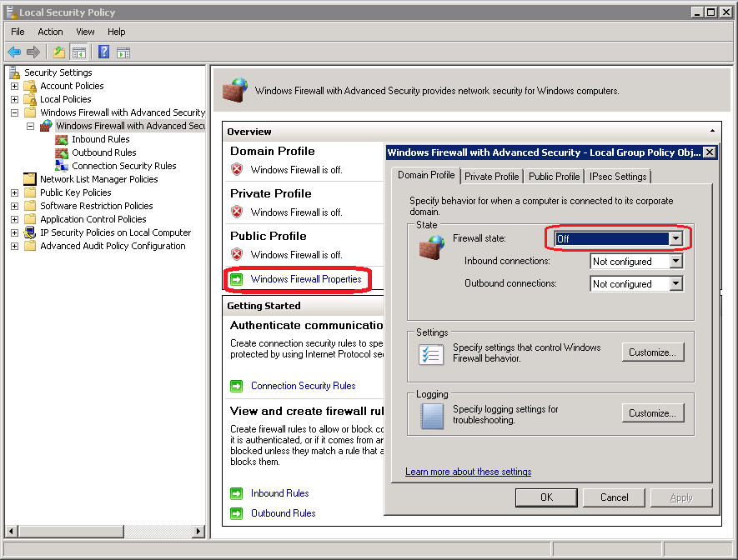Image resolution: width=738 pixels, height=560 pixels.
Task: Select the Inbound Rules icon in the tree
Action: pos(63,138)
